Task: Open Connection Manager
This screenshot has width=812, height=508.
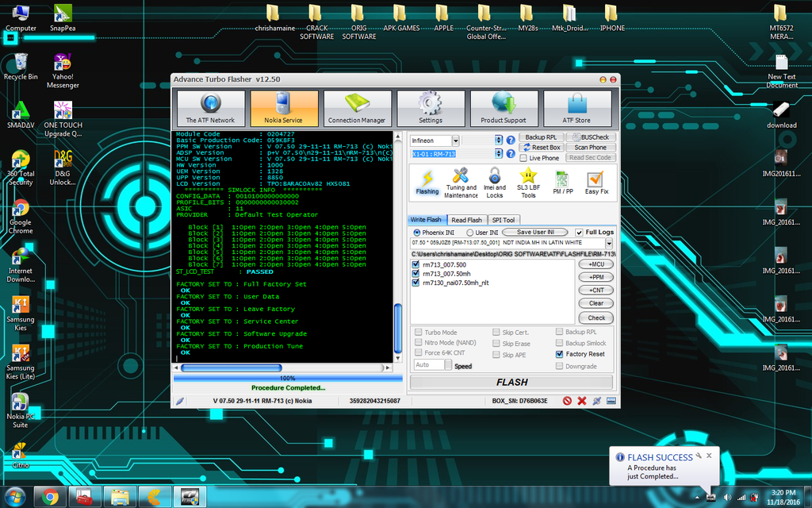Action: (357, 108)
